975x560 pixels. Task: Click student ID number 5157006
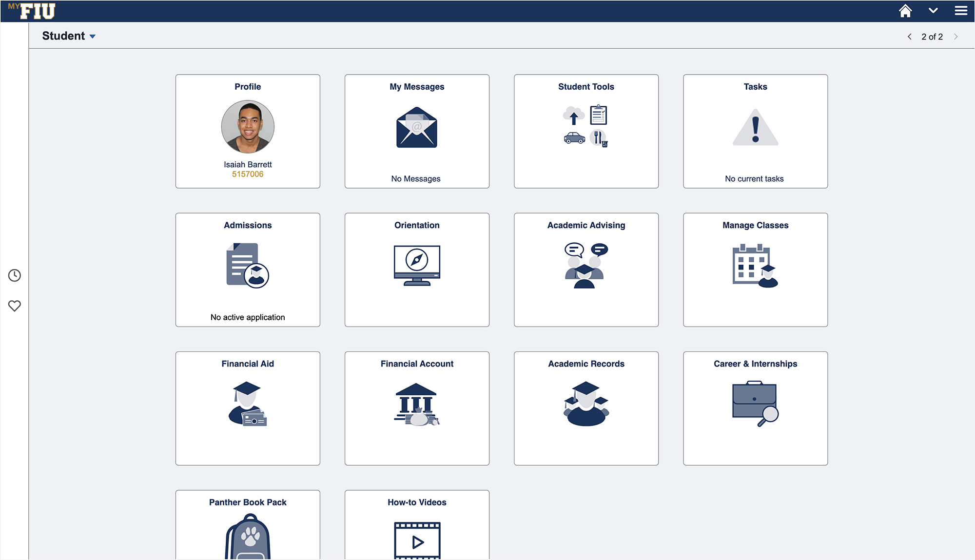pos(248,174)
